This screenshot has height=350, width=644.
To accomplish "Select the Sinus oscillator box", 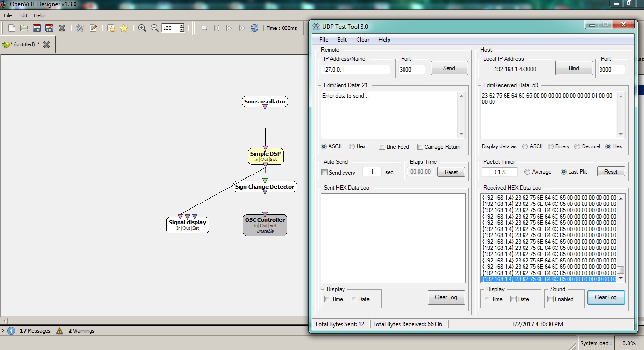I will click(x=265, y=102).
